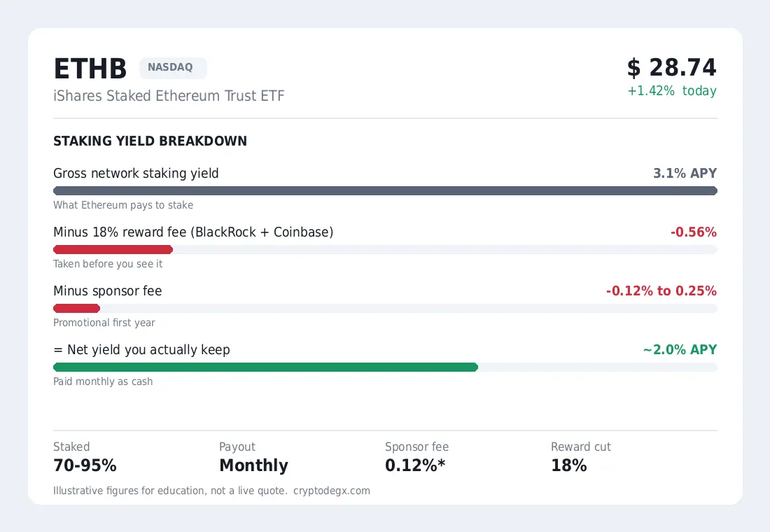The image size is (770, 532).
Task: Click the +1.42% today change
Action: point(672,91)
